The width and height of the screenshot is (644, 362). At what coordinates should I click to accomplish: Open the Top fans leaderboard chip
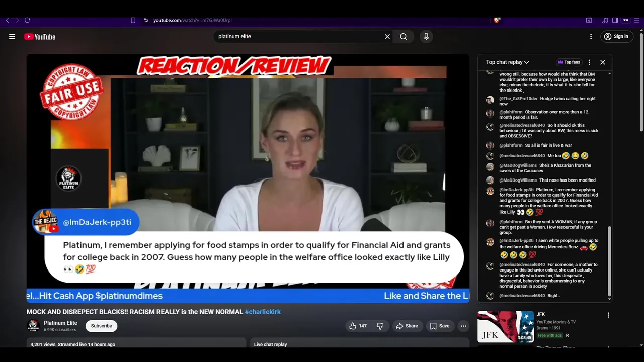569,62
